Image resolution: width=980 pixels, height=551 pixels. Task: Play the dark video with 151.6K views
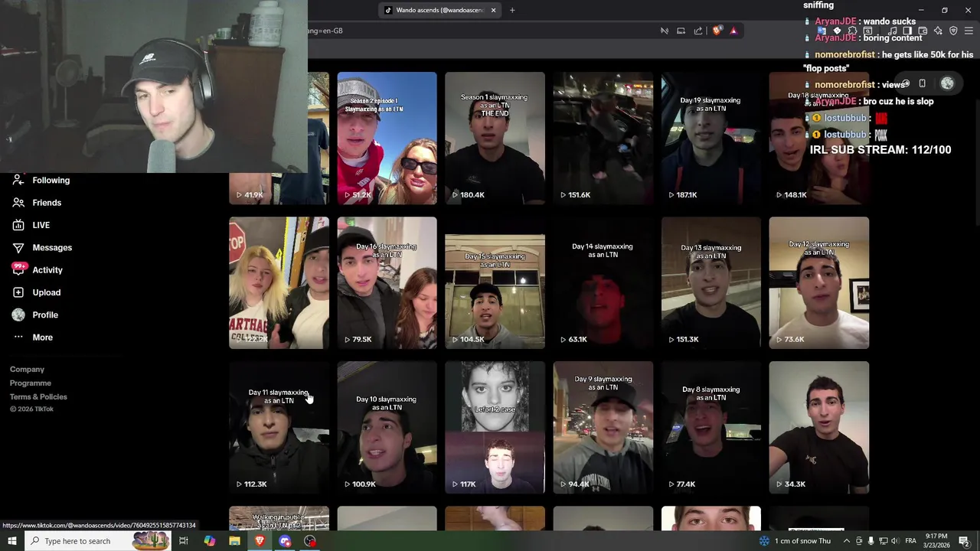click(603, 139)
